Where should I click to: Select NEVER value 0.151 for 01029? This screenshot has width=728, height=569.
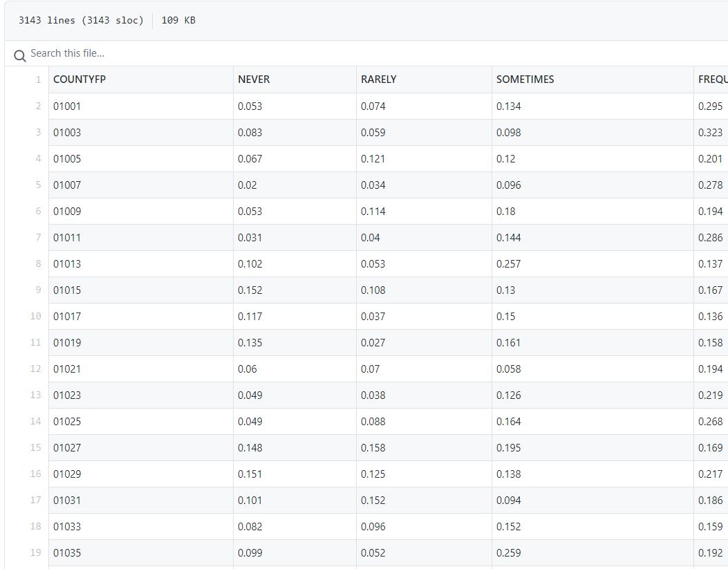click(x=295, y=474)
